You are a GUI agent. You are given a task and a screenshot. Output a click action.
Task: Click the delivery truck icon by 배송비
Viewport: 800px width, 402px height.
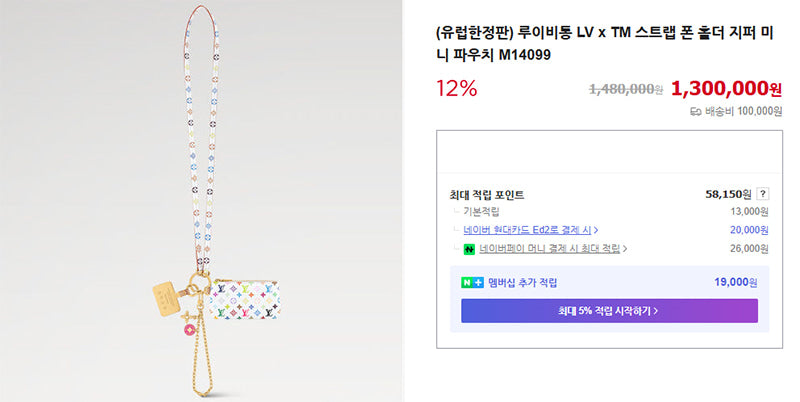click(695, 111)
